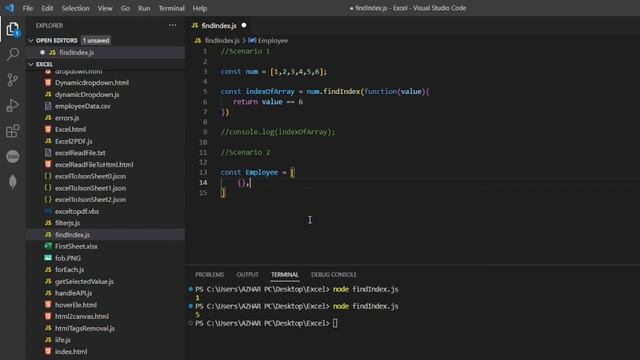The height and width of the screenshot is (360, 640).
Task: Click findIndex.js in the breadcrumb
Action: tap(222, 40)
